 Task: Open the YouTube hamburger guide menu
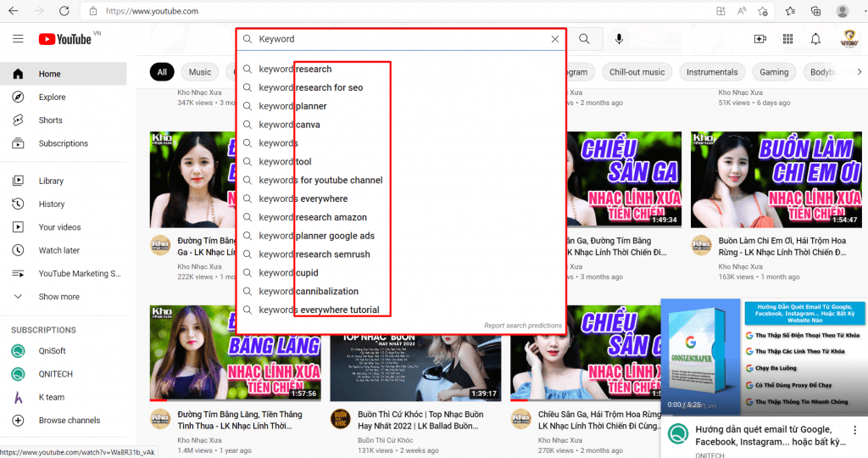pyautogui.click(x=19, y=39)
